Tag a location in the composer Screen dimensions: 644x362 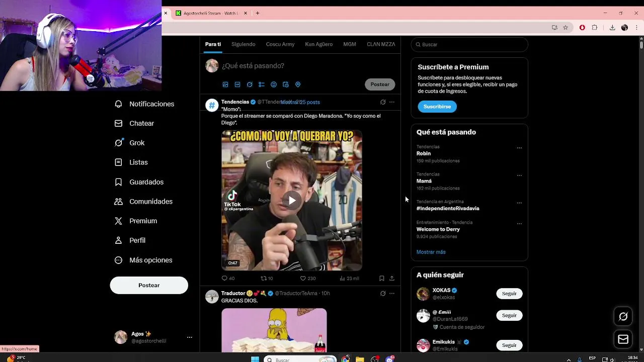click(298, 84)
